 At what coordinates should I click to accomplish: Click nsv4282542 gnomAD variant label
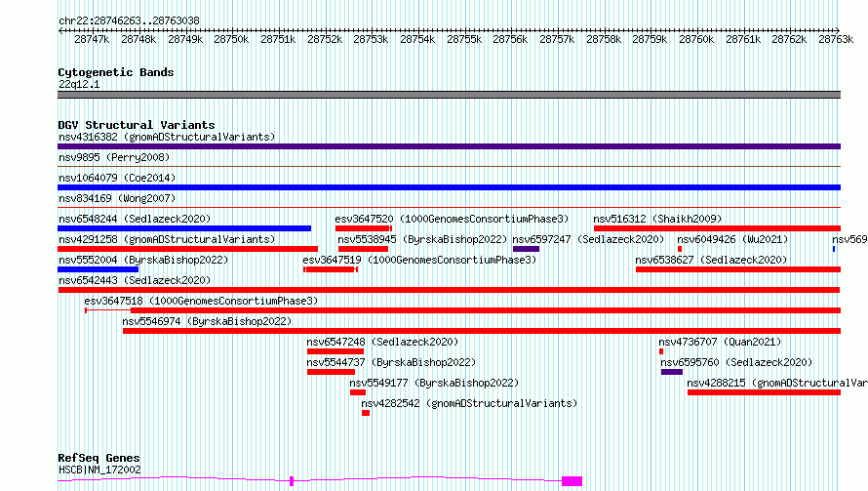(469, 403)
